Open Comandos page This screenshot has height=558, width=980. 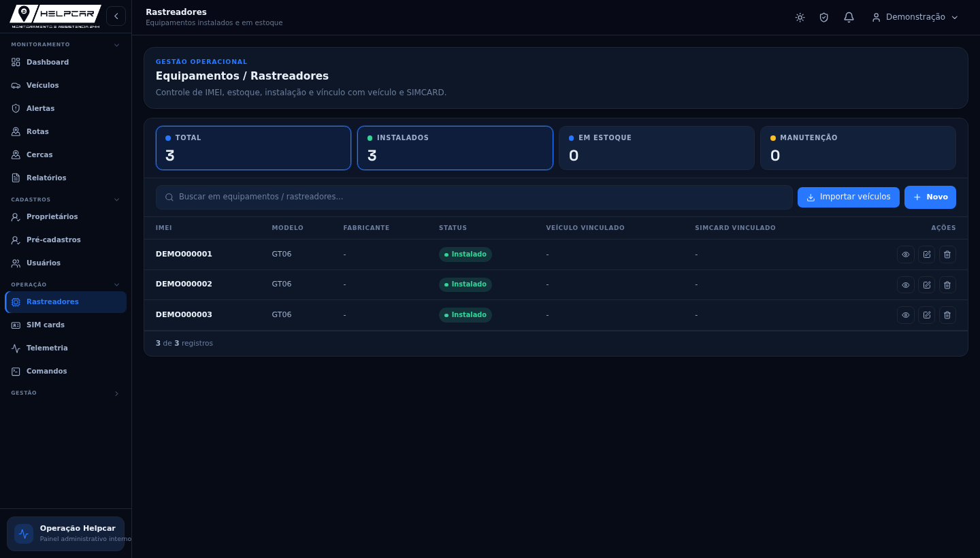pos(65,371)
